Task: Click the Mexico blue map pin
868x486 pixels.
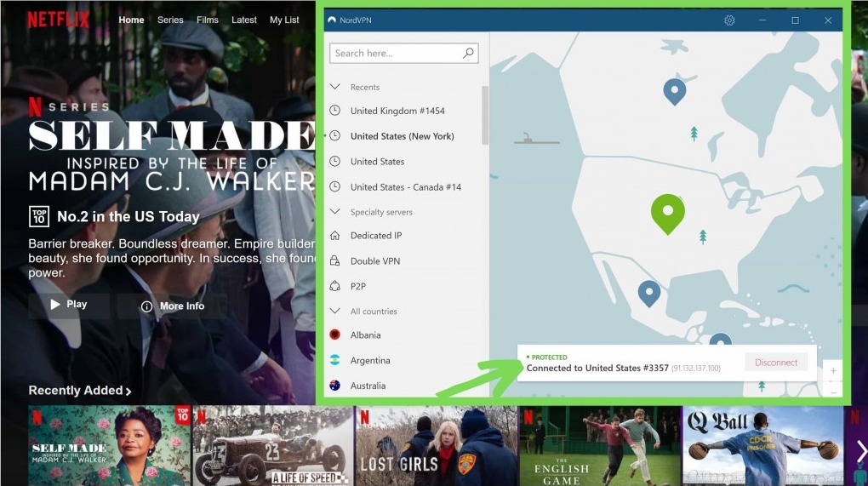Action: click(x=649, y=293)
